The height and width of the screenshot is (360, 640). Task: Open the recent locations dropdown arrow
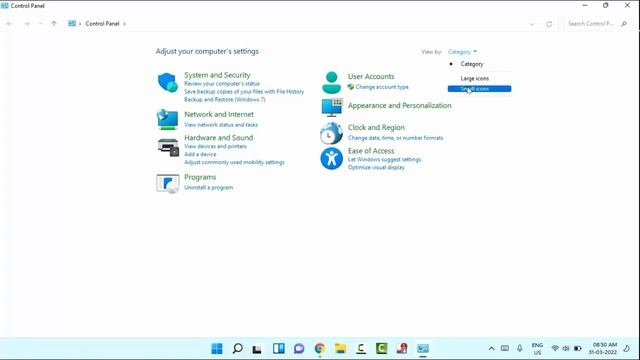click(x=40, y=24)
